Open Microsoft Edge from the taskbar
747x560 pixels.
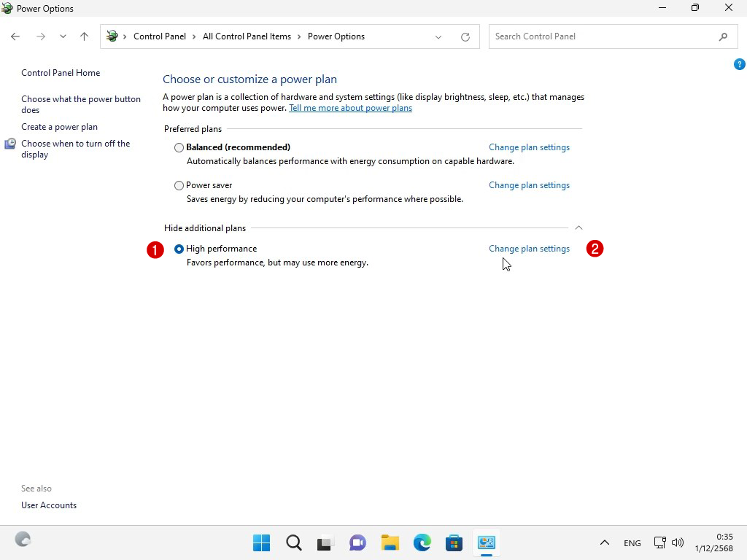click(x=422, y=542)
